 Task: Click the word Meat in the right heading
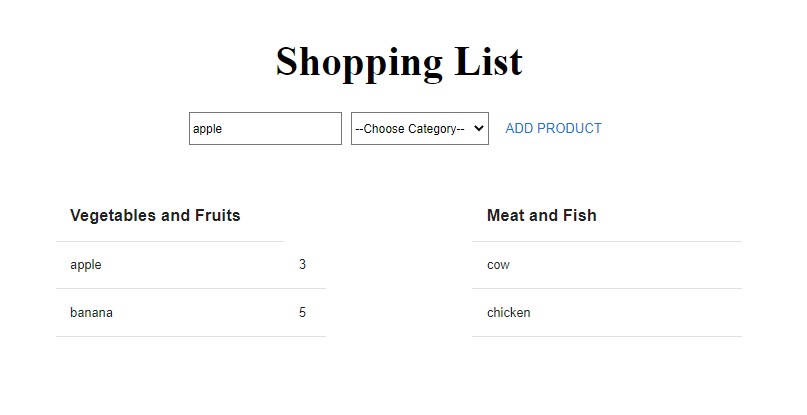tap(505, 215)
